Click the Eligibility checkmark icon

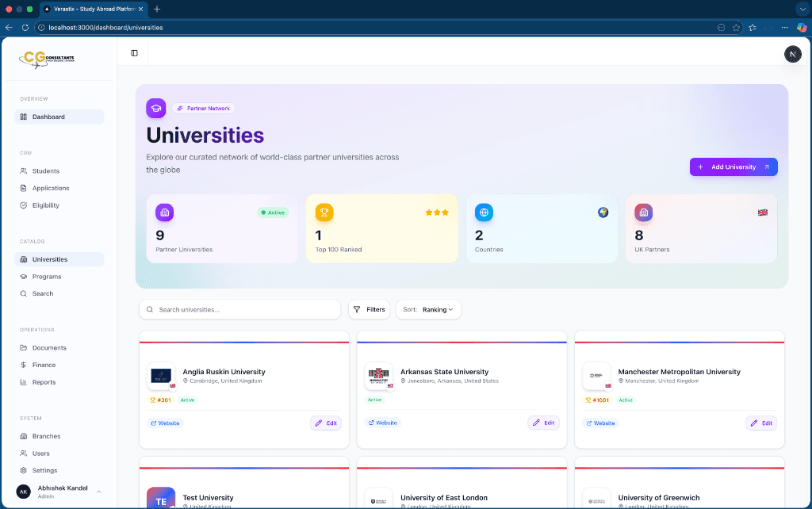(x=25, y=205)
